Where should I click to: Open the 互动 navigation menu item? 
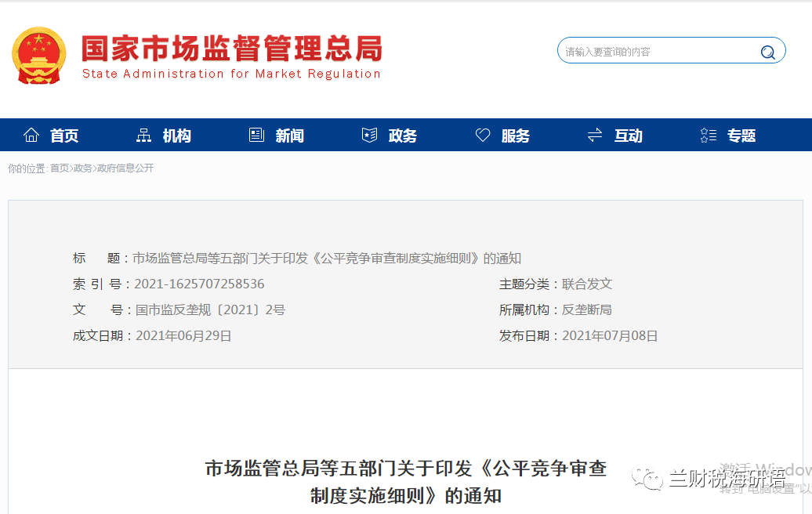(x=629, y=136)
